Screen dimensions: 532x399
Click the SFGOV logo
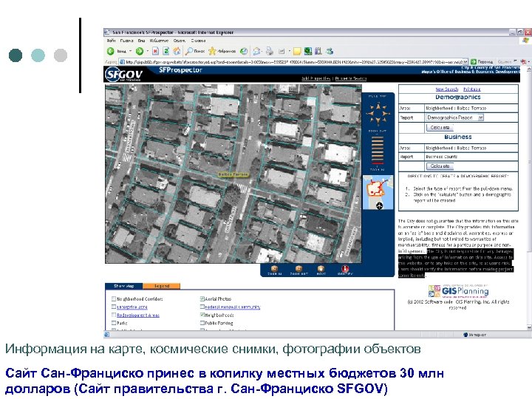click(123, 75)
